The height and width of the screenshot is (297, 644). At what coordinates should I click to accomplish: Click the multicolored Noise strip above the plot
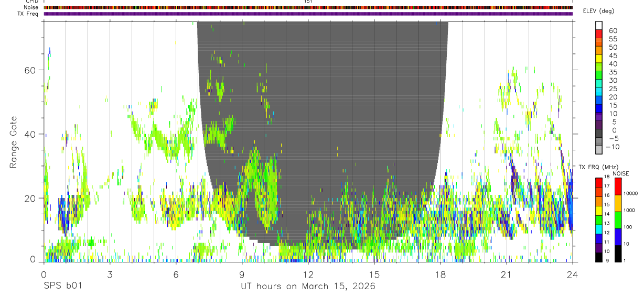(308, 7)
